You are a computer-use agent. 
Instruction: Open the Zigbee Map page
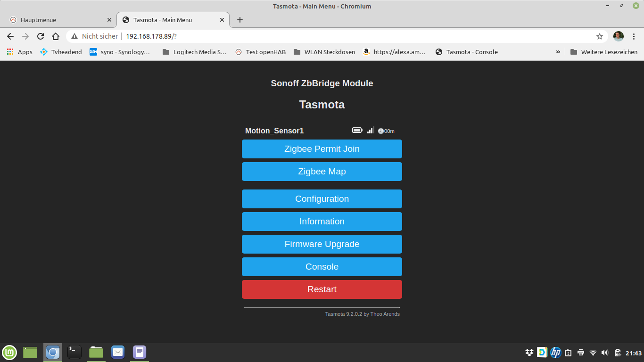click(x=322, y=172)
